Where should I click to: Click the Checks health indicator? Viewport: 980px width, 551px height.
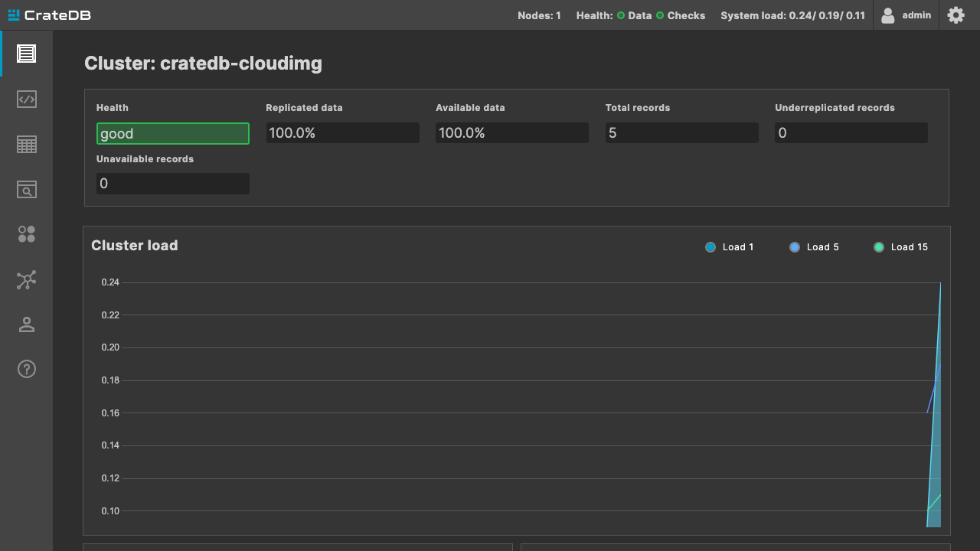pyautogui.click(x=681, y=15)
